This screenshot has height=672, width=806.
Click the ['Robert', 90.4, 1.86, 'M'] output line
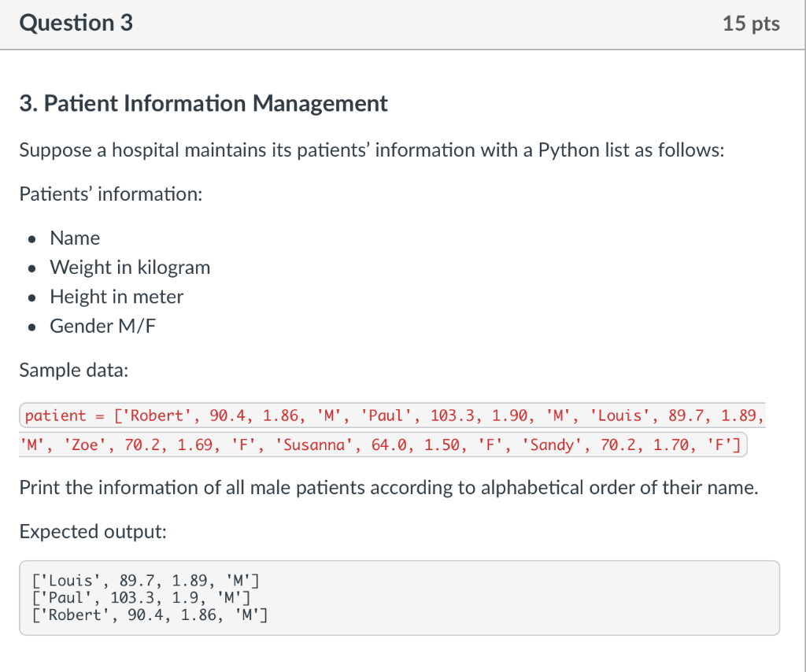point(150,615)
